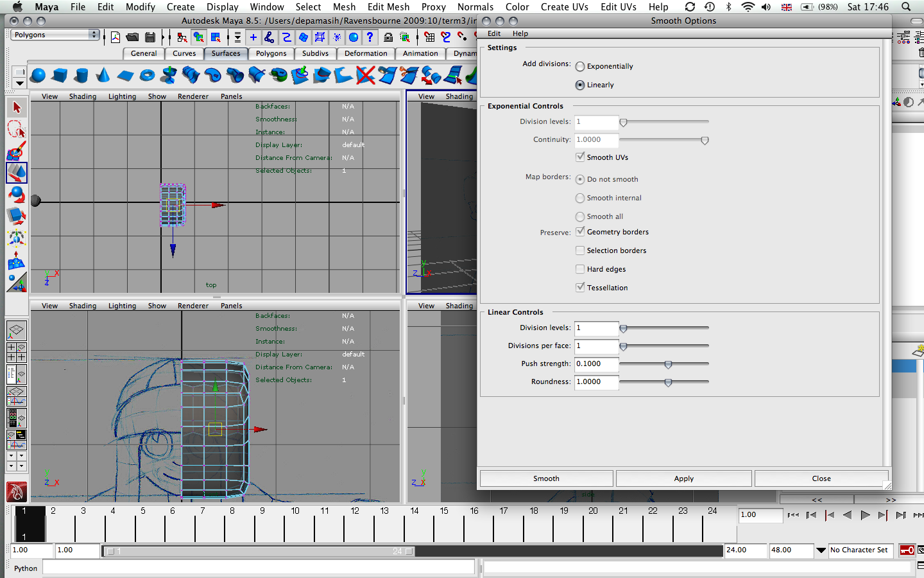Image resolution: width=924 pixels, height=578 pixels.
Task: Click the Revolve surface shelf icon
Action: [169, 76]
